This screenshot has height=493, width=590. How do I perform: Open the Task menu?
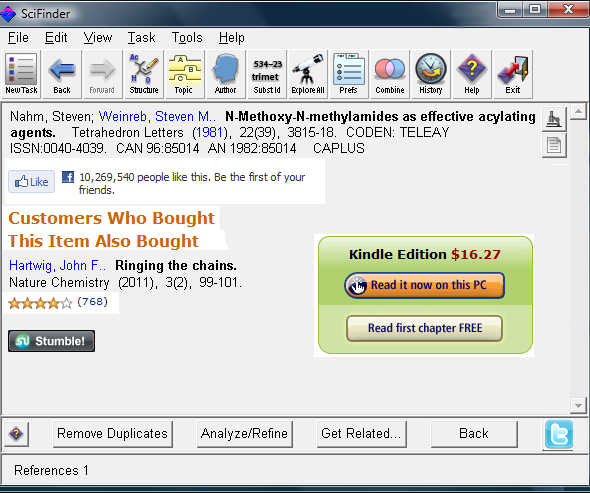pos(141,38)
